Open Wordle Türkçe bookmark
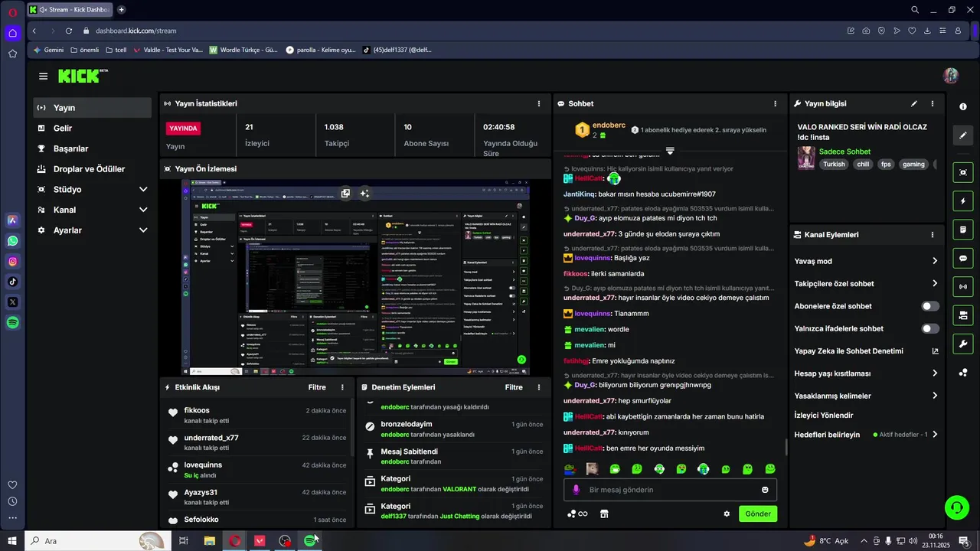 pos(243,50)
